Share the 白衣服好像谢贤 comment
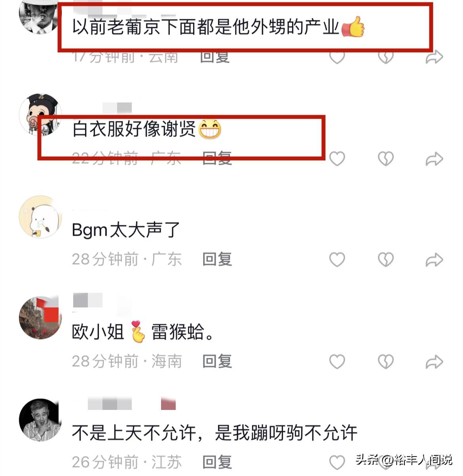 point(434,159)
